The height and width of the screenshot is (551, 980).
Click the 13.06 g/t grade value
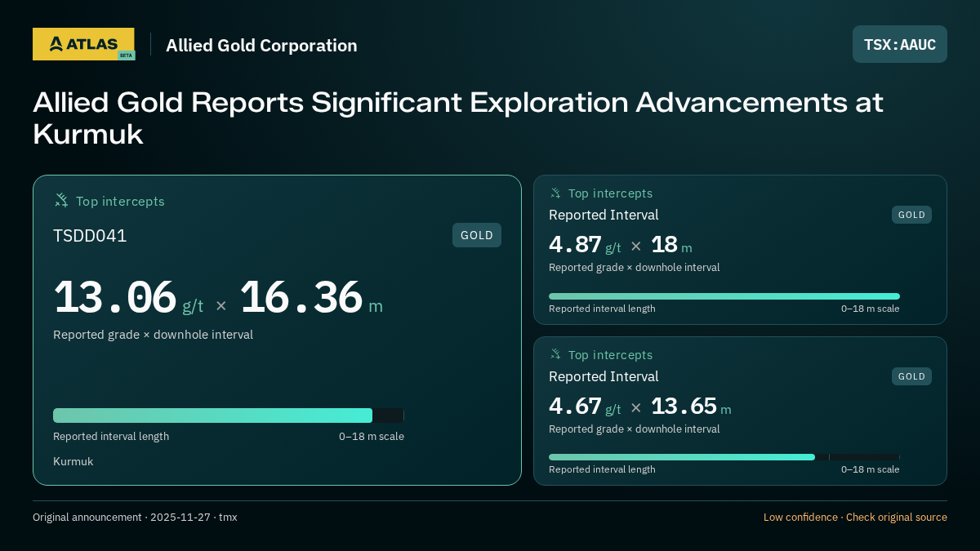128,298
